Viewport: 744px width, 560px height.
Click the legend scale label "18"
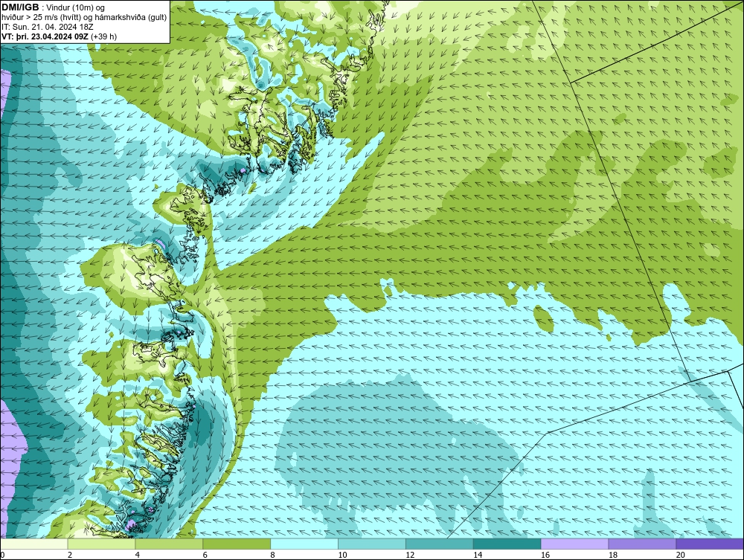pyautogui.click(x=612, y=555)
